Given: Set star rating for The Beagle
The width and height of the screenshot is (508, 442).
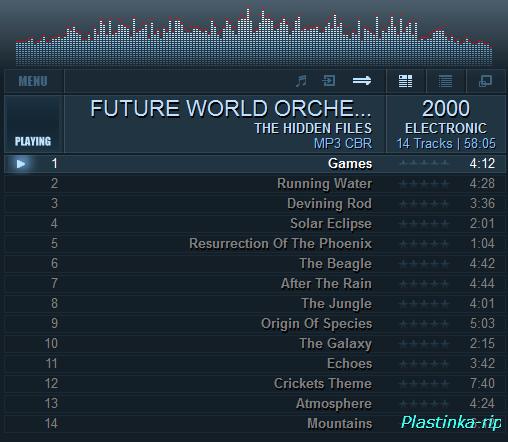Looking at the screenshot, I should (424, 264).
